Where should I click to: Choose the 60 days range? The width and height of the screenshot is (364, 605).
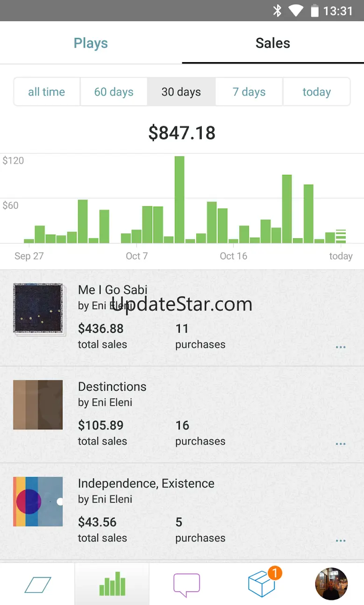pos(114,92)
